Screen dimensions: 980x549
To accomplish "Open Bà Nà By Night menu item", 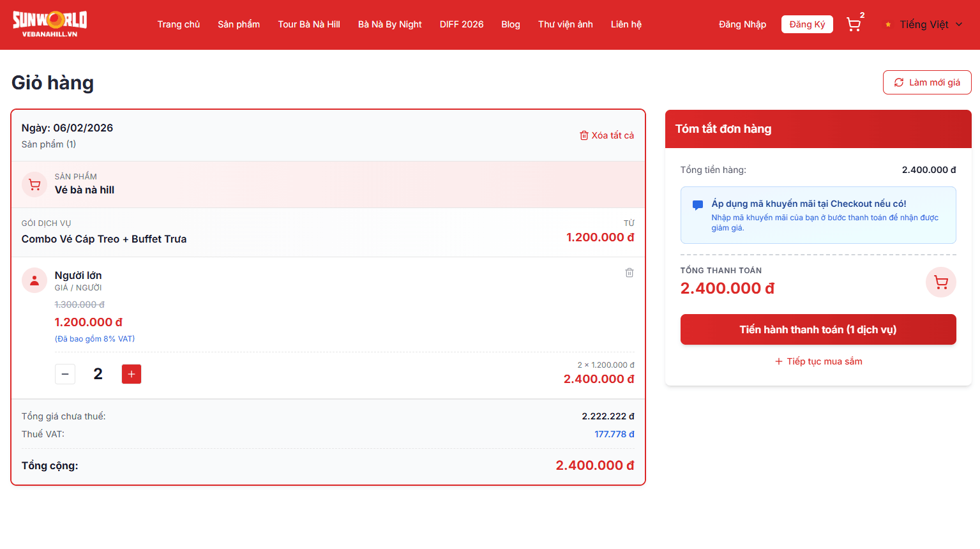I will (x=389, y=24).
